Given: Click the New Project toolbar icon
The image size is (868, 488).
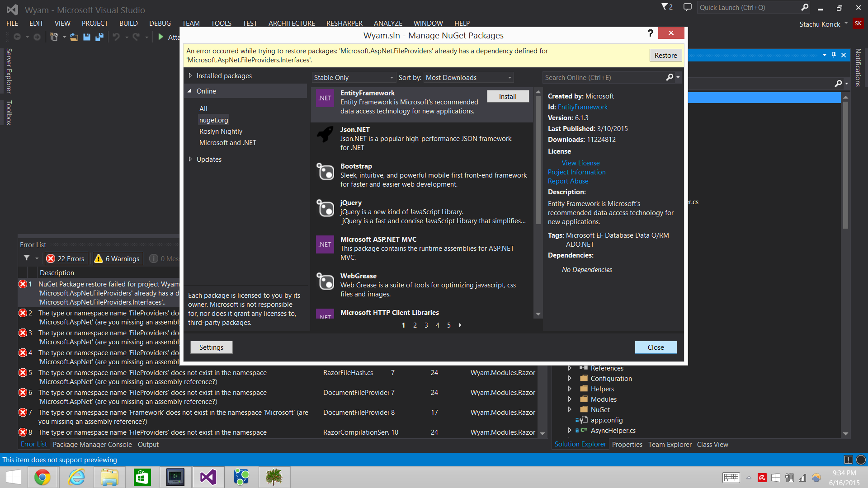Looking at the screenshot, I should click(54, 37).
